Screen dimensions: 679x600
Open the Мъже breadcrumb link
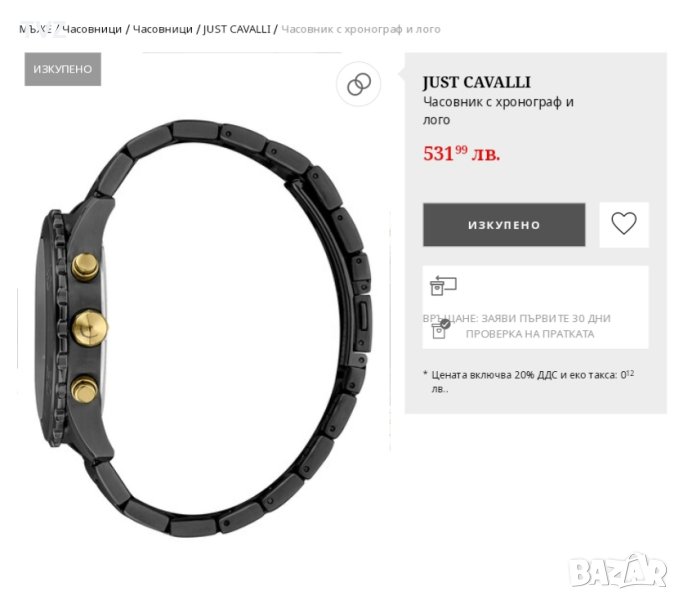coord(35,29)
